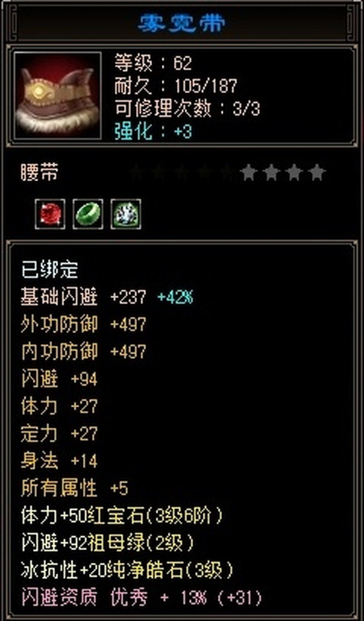
Task: Select the red ruby gem slot
Action: (x=50, y=214)
